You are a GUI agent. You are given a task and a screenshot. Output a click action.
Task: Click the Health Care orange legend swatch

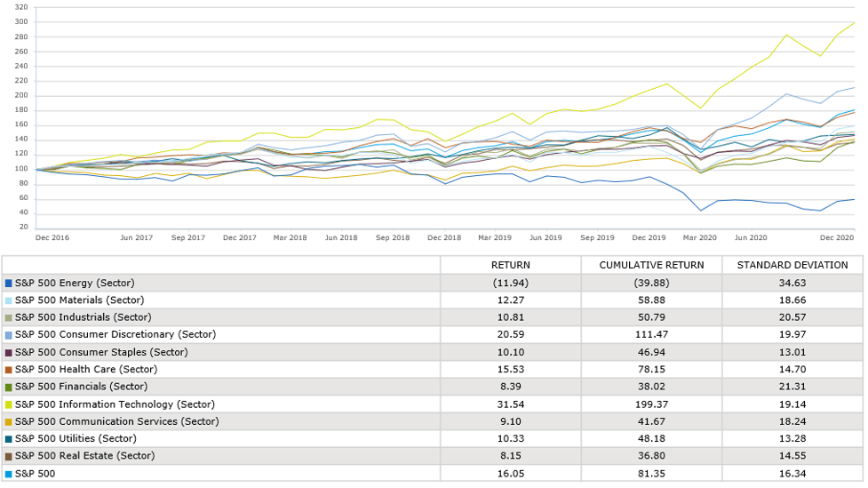pyautogui.click(x=9, y=369)
